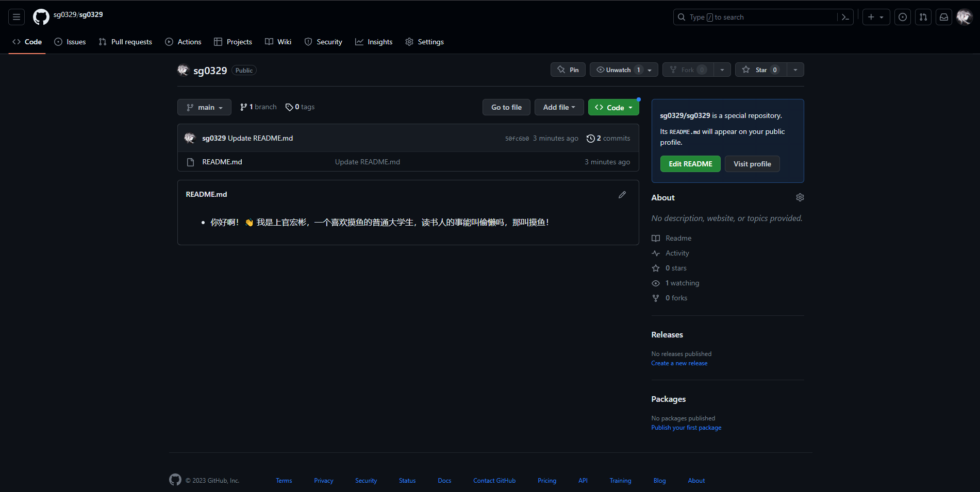Go to GitHub homepage via Octocat logo
Viewport: 980px width, 492px height.
[41, 17]
